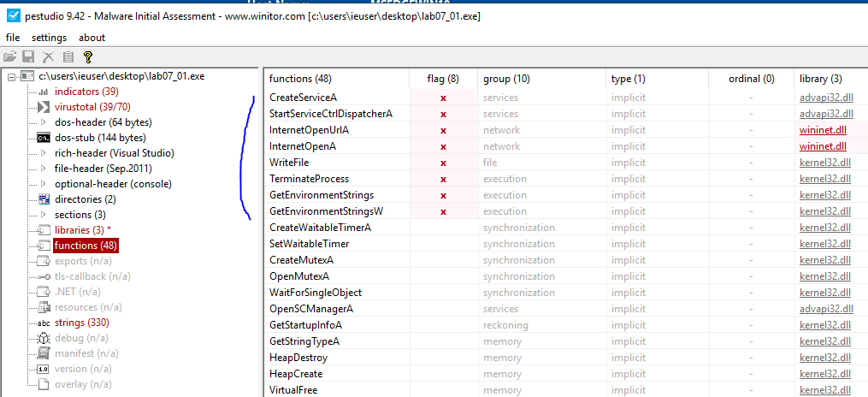Click the save toolbar icon

pos(28,56)
